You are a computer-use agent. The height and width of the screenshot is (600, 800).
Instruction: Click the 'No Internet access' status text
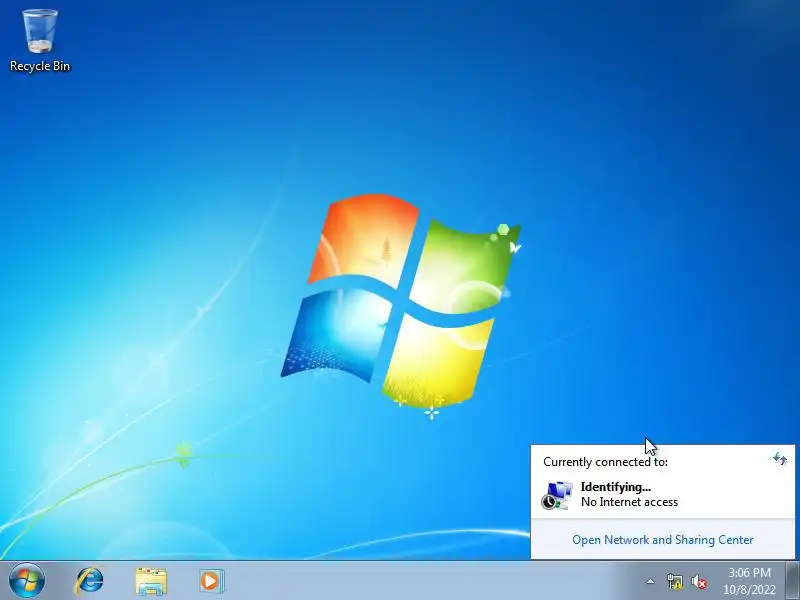629,502
